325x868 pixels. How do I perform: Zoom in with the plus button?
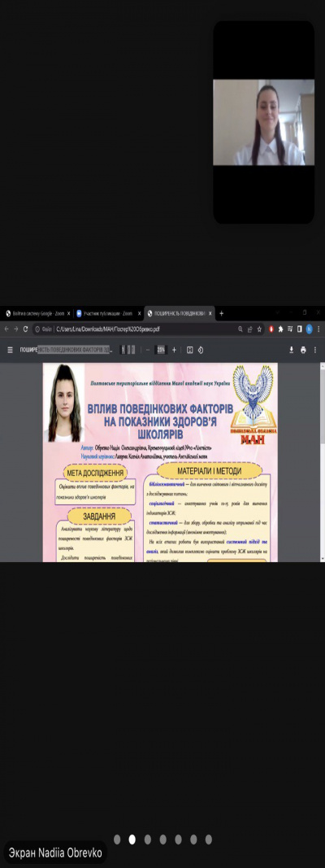pos(174,350)
